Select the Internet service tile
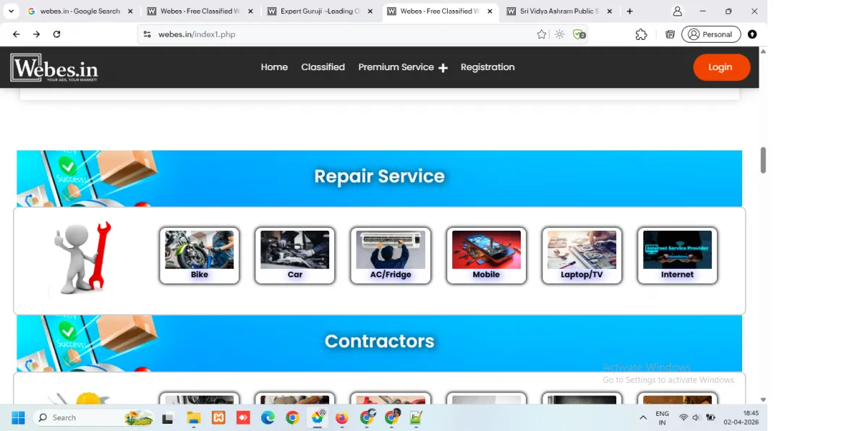Image resolution: width=868 pixels, height=431 pixels. click(x=677, y=255)
